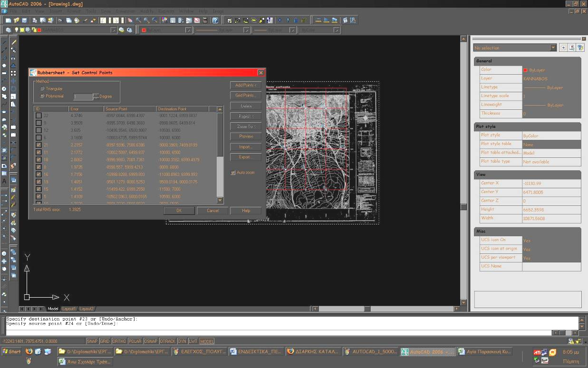Click the Preview button in Rubbersheet dialog
The height and width of the screenshot is (368, 588).
[246, 136]
